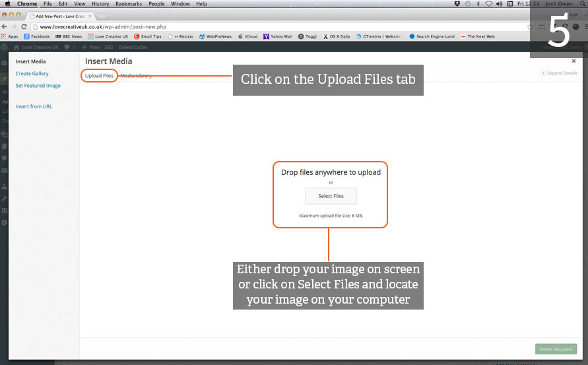588x365 pixels.
Task: Open the BBC News bookmark
Action: coord(69,37)
